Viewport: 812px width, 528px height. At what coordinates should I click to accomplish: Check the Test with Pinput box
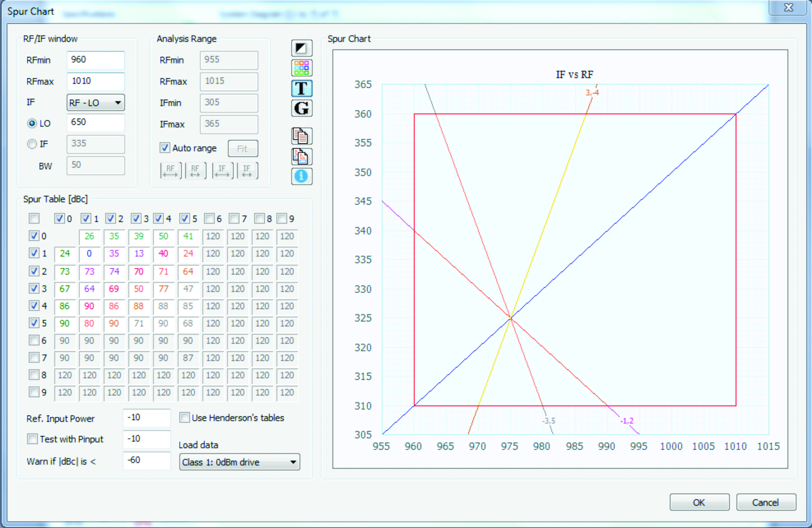click(x=32, y=439)
